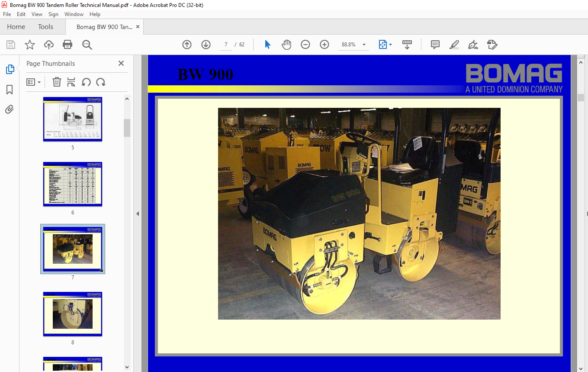Activate the hand pan tool

(x=286, y=45)
